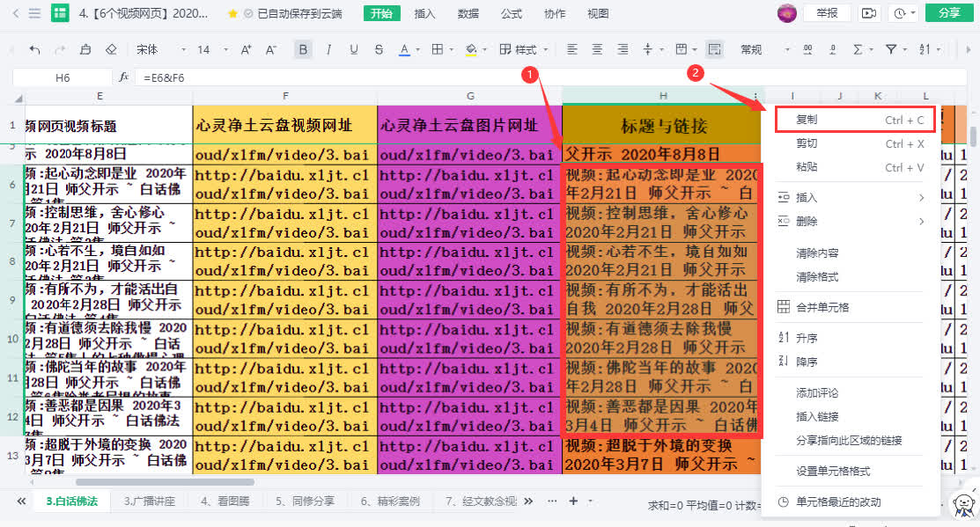
Task: Click the 举报 report button
Action: 827,13
